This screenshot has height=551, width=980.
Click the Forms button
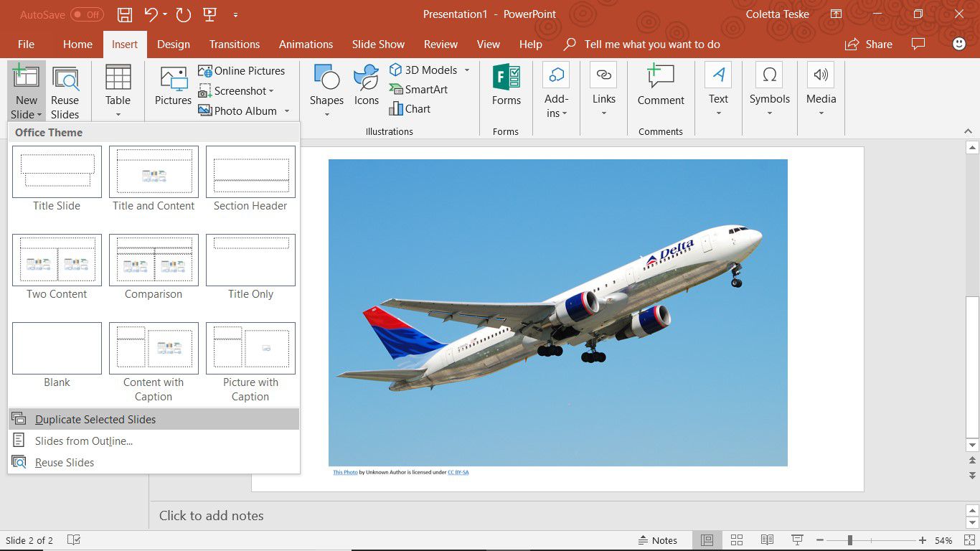click(x=507, y=86)
